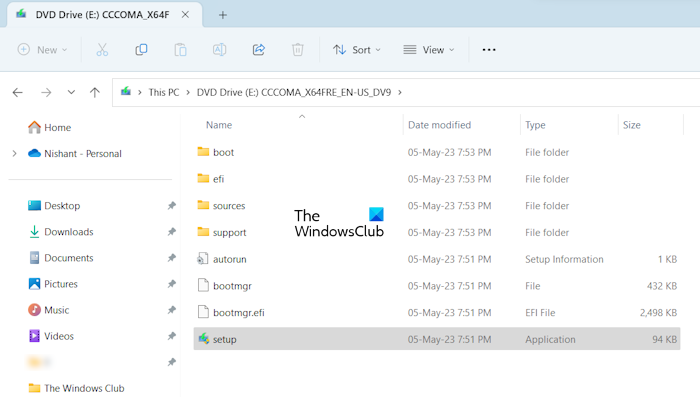Select the bootmgr file

click(x=437, y=286)
